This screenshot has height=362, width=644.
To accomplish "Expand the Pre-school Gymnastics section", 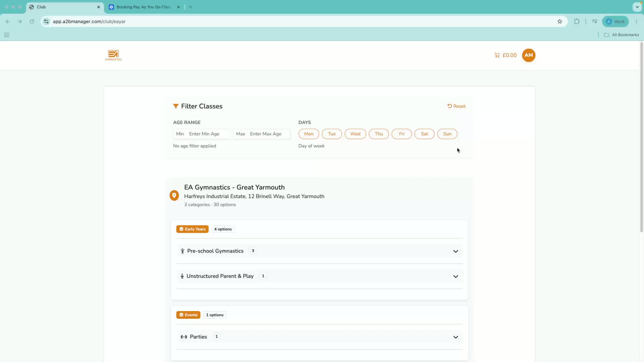I will (320, 251).
